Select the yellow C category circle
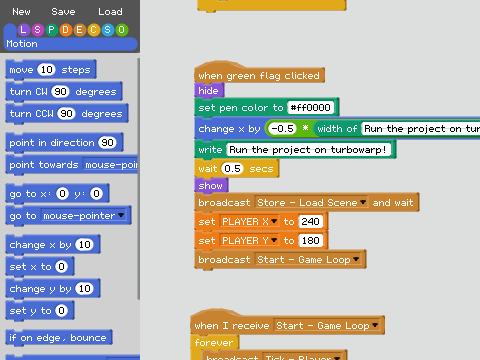Viewport: 480px width, 360px height. click(x=93, y=30)
